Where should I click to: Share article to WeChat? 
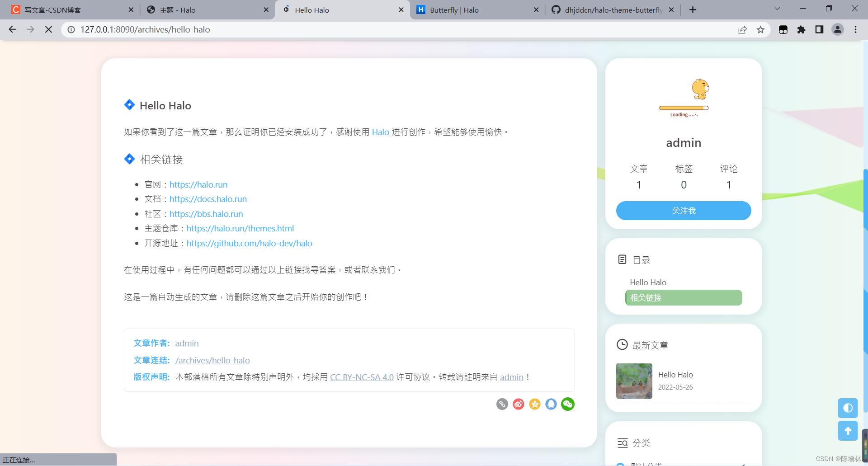(568, 404)
